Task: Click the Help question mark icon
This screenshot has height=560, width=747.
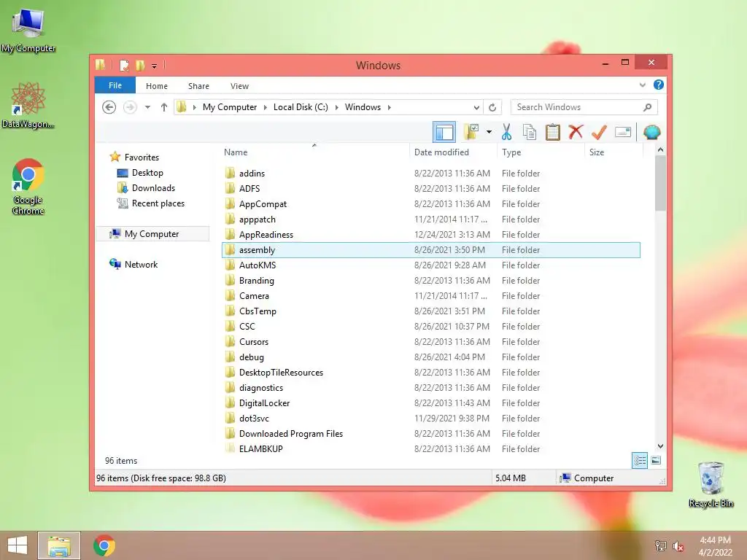Action: click(659, 85)
